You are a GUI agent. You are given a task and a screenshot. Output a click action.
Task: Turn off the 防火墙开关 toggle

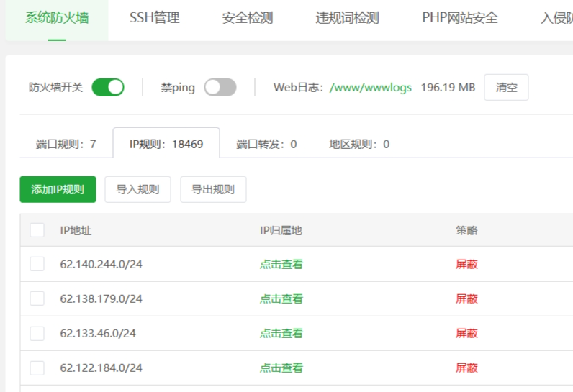point(108,87)
